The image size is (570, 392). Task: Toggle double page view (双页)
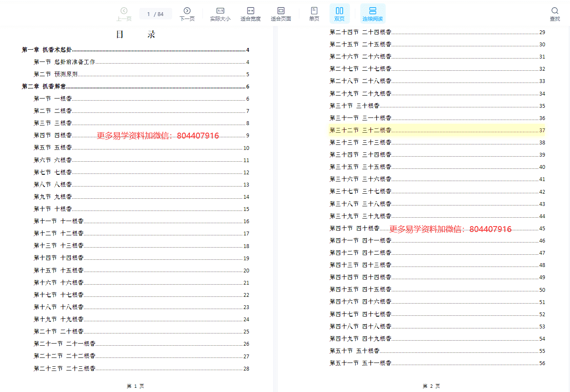(339, 13)
